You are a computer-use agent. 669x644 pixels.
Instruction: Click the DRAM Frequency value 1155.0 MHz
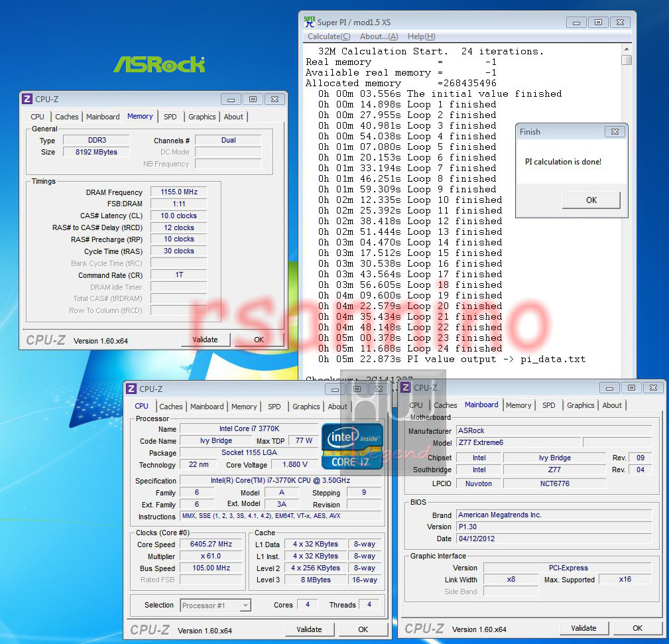pyautogui.click(x=179, y=192)
